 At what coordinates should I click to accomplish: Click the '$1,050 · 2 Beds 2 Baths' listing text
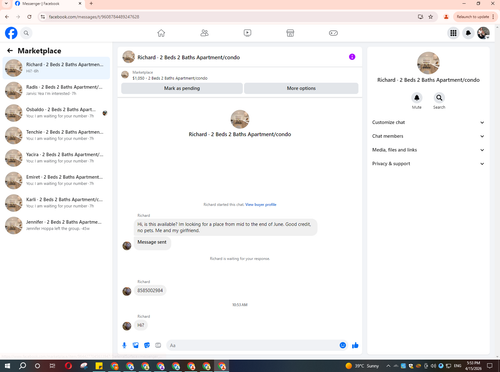pos(170,78)
